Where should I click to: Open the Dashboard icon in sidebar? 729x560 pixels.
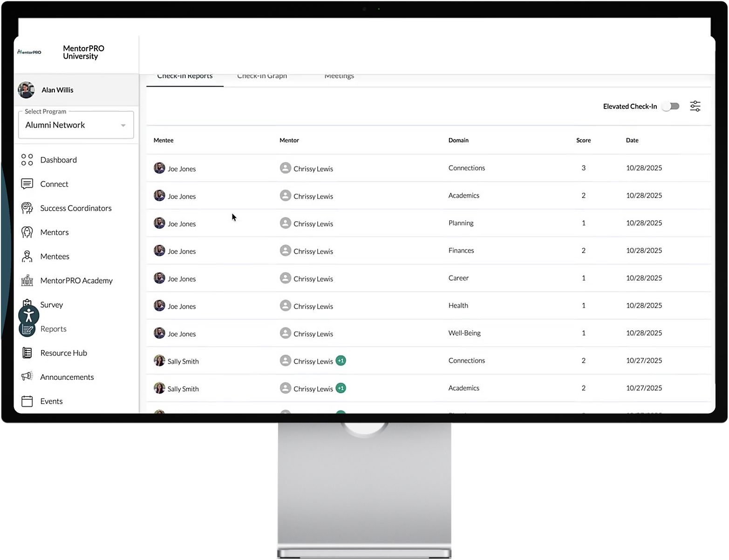27,160
